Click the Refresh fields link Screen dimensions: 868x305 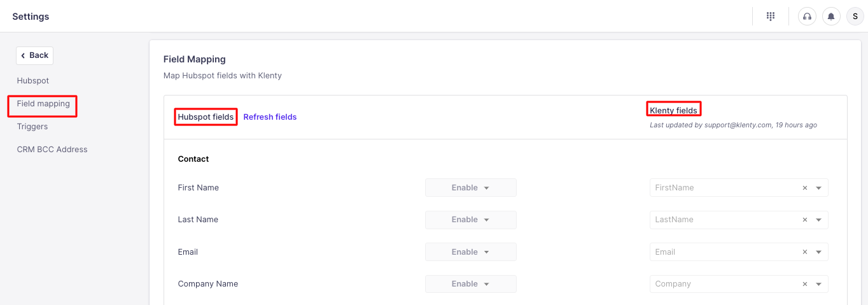[x=270, y=117]
